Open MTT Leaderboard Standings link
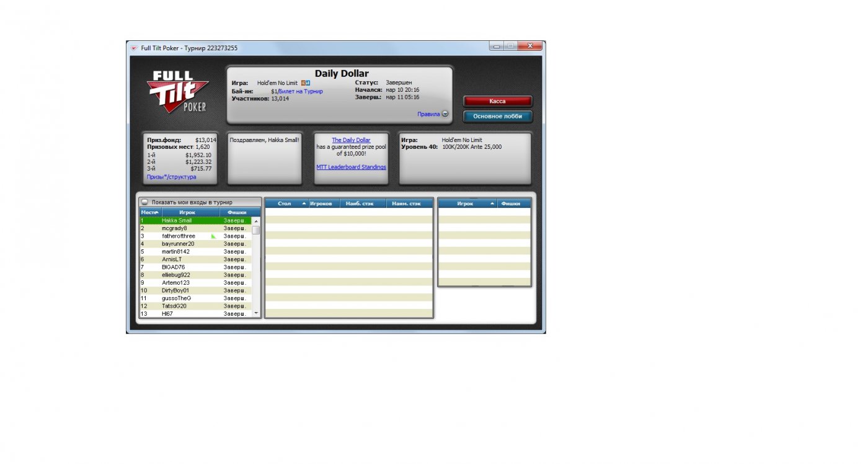 351,167
